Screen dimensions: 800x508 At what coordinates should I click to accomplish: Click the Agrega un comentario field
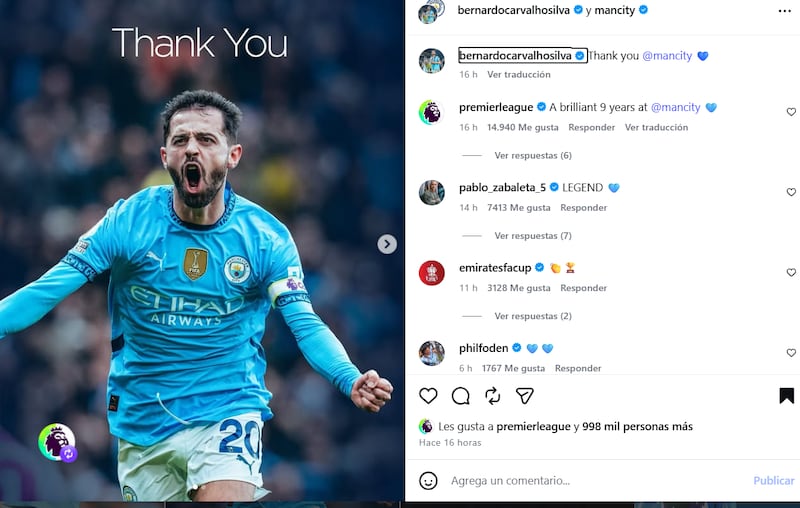point(597,480)
